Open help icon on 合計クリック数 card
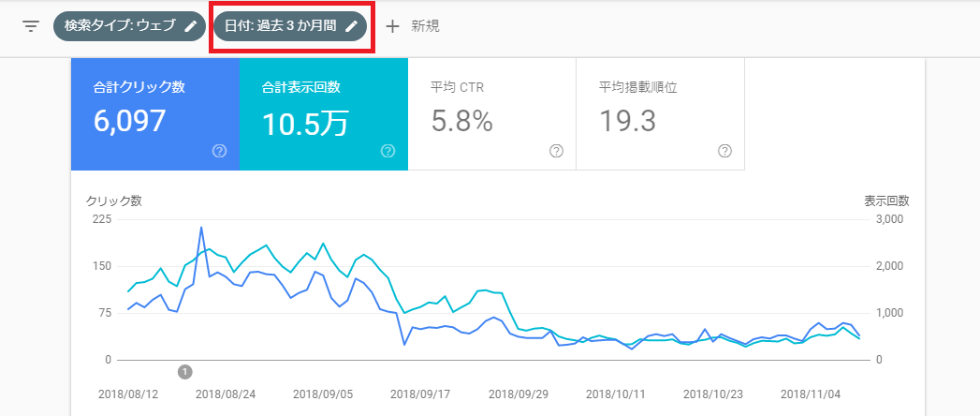The width and height of the screenshot is (980, 416). point(219,151)
